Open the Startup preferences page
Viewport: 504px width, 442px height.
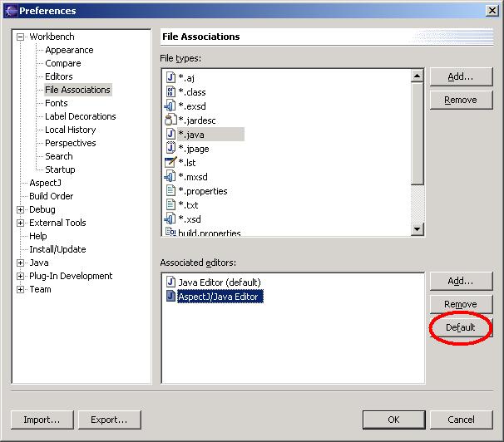60,169
